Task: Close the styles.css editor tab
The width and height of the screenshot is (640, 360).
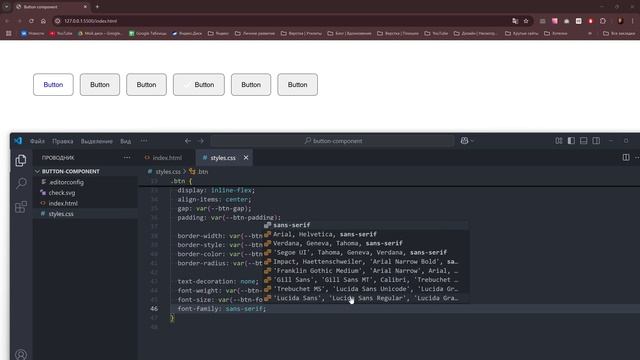Action: point(246,158)
